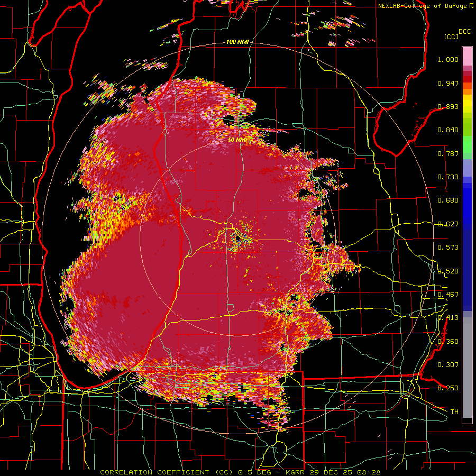Click the 0.360 value on color scale
Image resolution: width=476 pixels, height=476 pixels.
coord(448,342)
